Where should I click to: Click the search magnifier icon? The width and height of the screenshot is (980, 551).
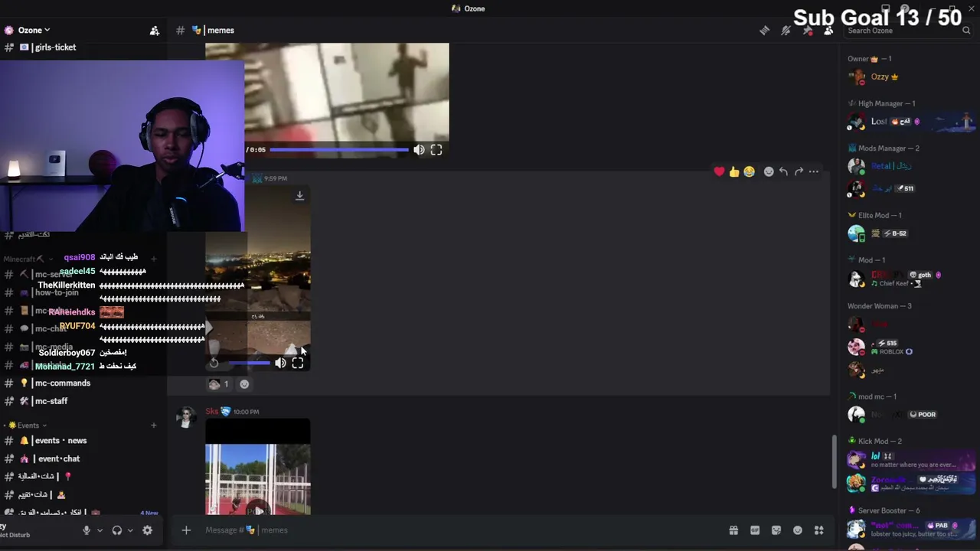(x=966, y=31)
